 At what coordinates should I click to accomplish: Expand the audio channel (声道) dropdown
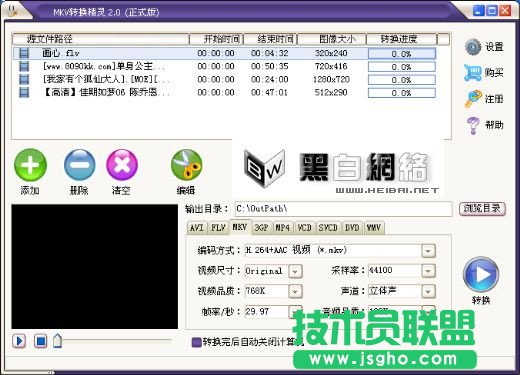(x=428, y=292)
